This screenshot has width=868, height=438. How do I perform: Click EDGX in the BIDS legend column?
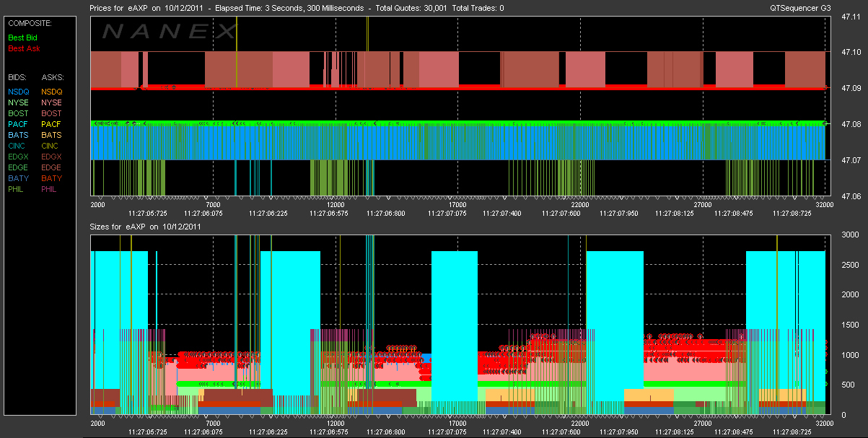tap(19, 157)
